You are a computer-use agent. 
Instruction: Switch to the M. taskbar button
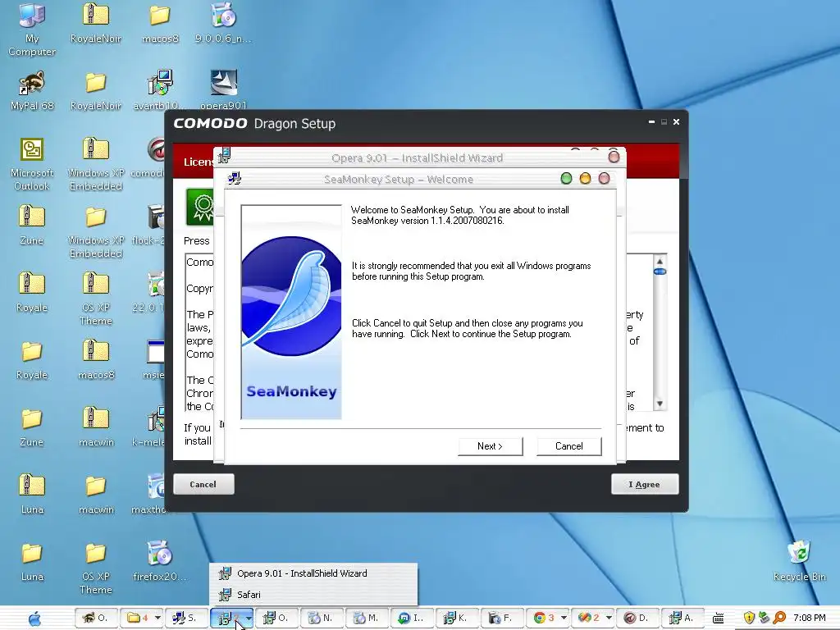pos(366,619)
